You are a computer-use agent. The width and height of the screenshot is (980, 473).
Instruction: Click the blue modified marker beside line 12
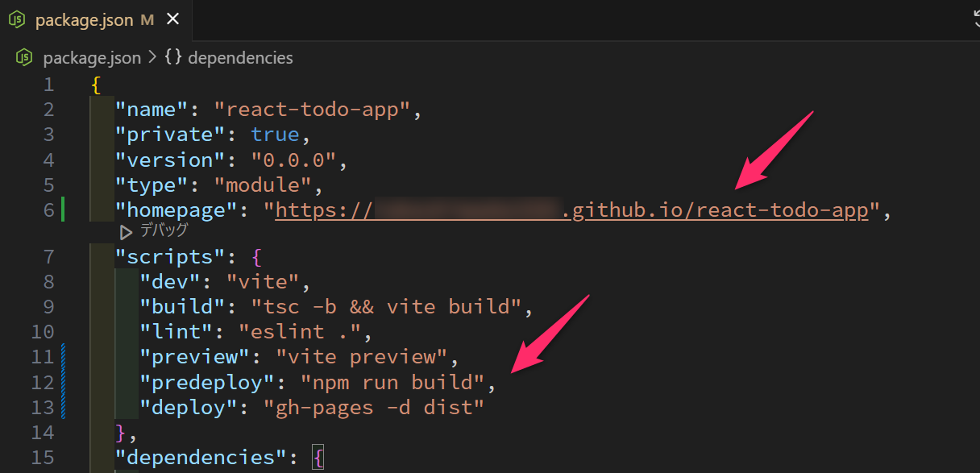click(63, 381)
